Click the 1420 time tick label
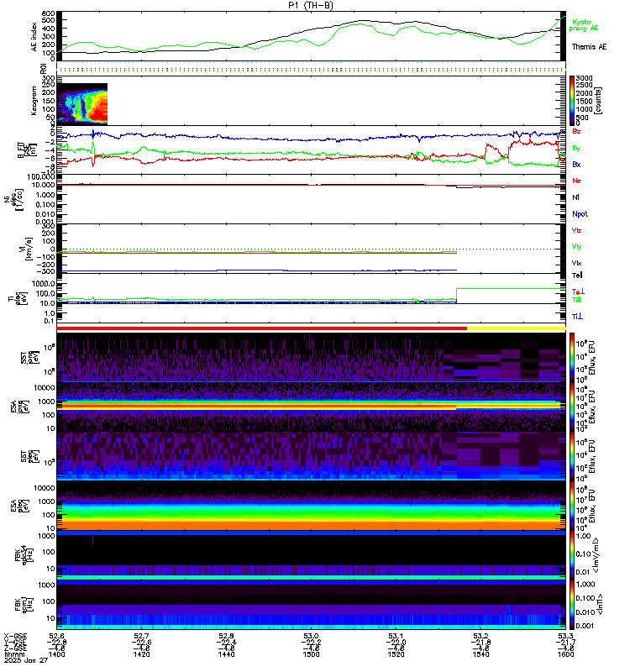The height and width of the screenshot is (672, 630). [x=141, y=654]
